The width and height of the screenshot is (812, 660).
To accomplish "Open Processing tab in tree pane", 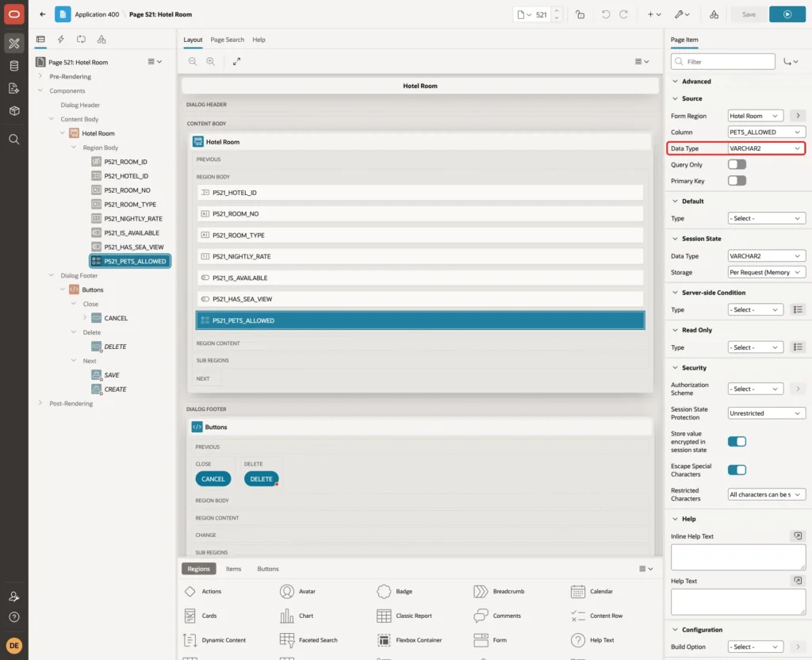I will (x=82, y=40).
